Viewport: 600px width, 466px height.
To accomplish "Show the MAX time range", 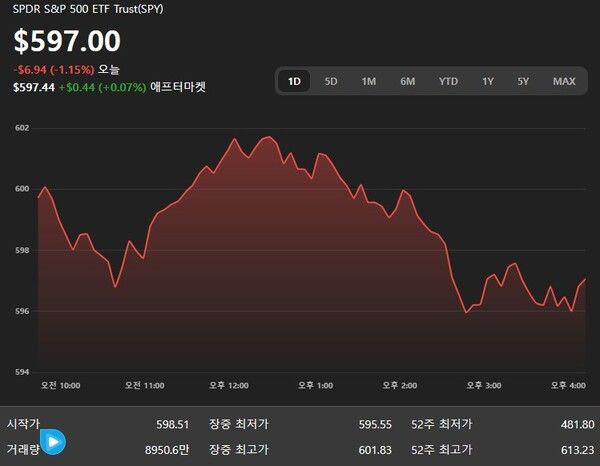I will (564, 81).
